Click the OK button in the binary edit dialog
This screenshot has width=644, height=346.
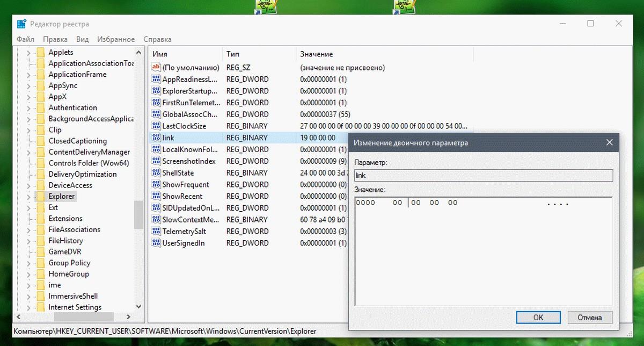click(538, 318)
